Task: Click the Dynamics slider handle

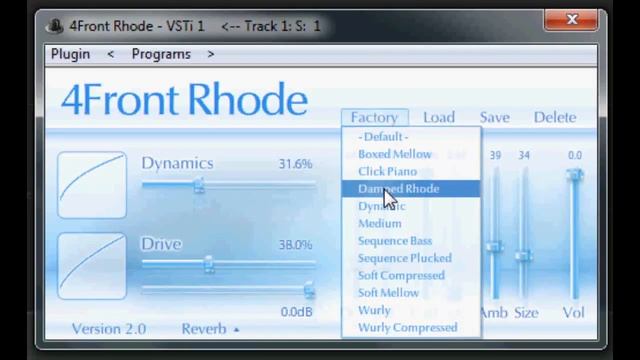Action: (199, 185)
